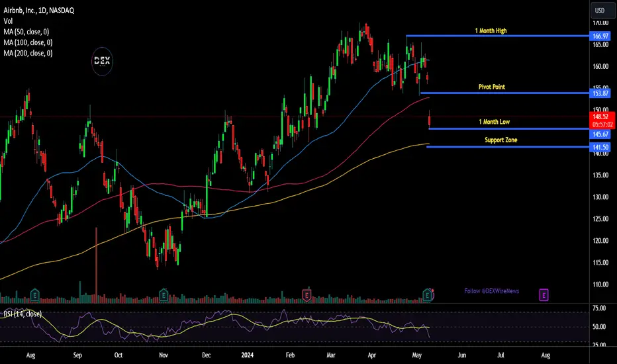Click the 115.00 price axis value

(600, 263)
